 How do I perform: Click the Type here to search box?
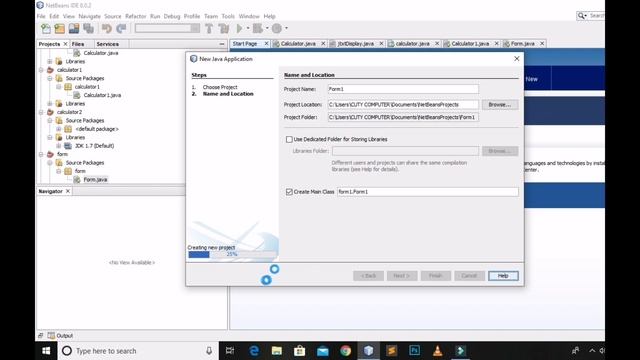(139, 351)
